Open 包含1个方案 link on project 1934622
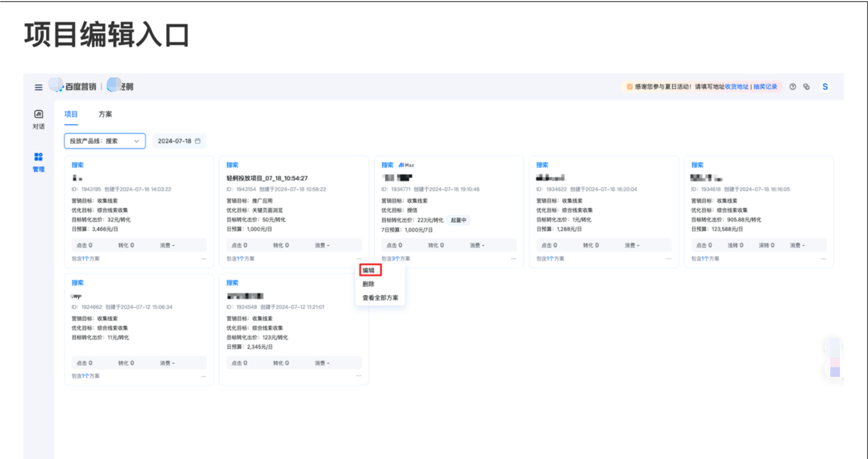 (550, 258)
